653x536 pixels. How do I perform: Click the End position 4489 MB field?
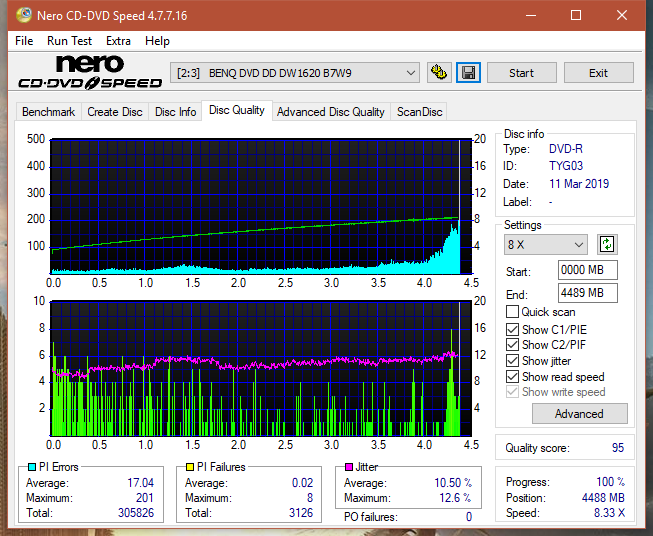[x=588, y=293]
